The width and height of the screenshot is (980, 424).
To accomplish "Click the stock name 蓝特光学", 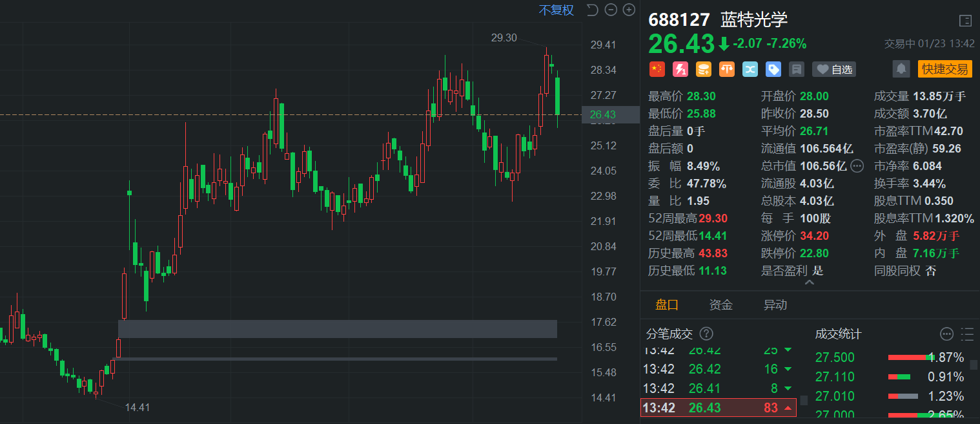I will click(754, 20).
